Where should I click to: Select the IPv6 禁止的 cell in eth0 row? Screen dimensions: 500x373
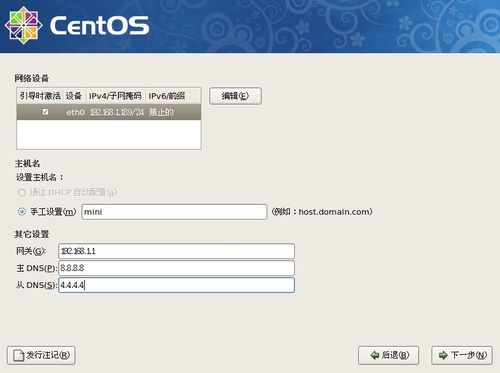pos(161,112)
